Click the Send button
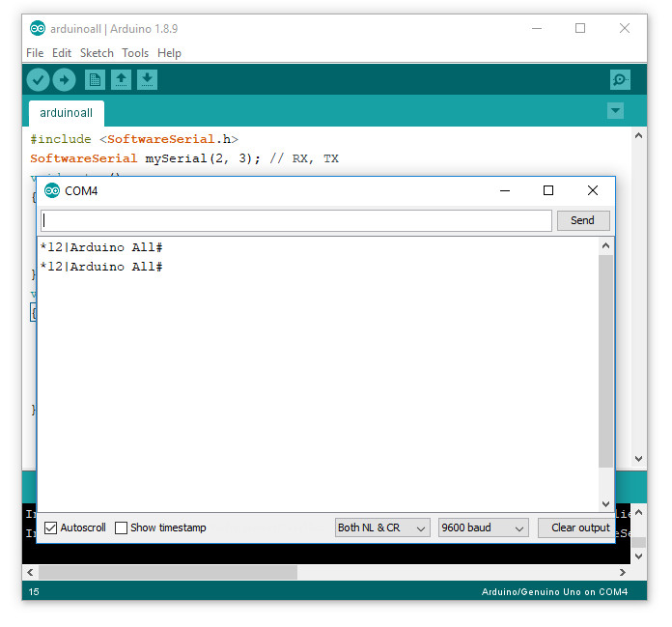This screenshot has height=627, width=672. 583,220
